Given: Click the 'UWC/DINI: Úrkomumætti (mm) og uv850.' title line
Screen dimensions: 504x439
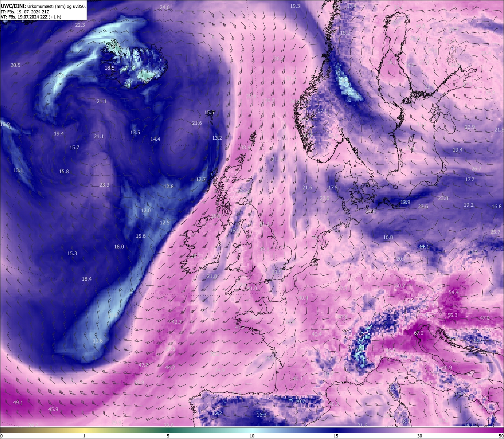Looking at the screenshot, I should click(x=43, y=6).
